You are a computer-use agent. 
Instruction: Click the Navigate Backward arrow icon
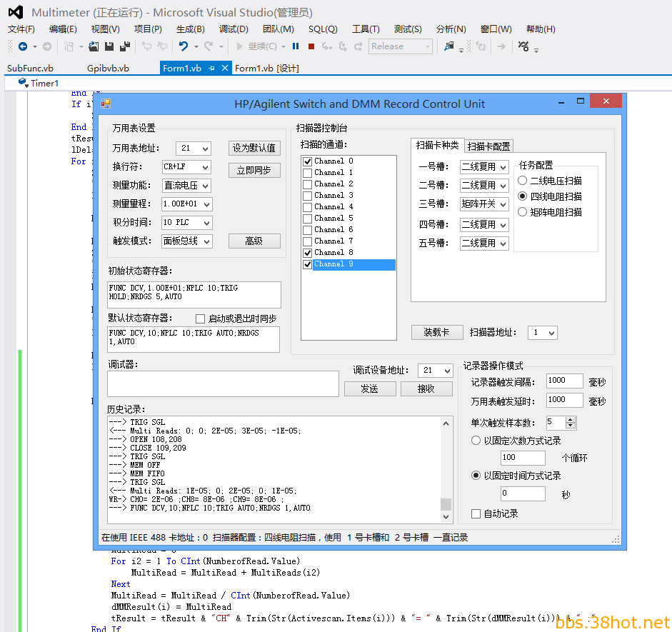(23, 46)
